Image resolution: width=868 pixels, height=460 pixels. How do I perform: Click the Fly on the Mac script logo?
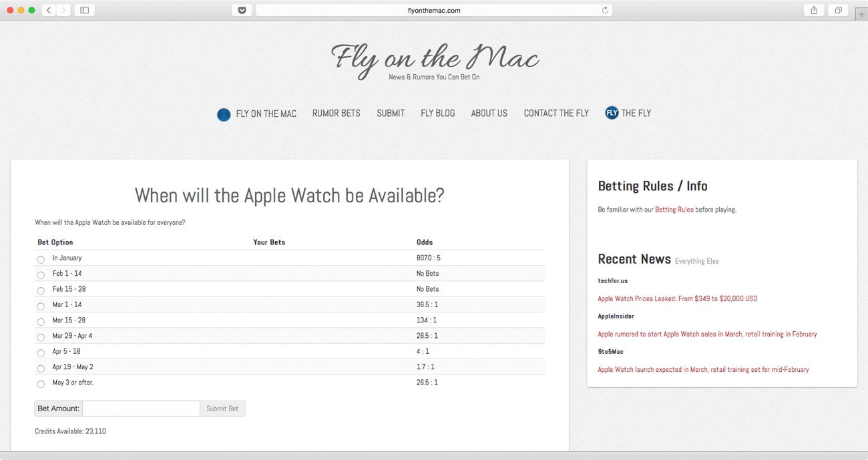[x=435, y=60]
